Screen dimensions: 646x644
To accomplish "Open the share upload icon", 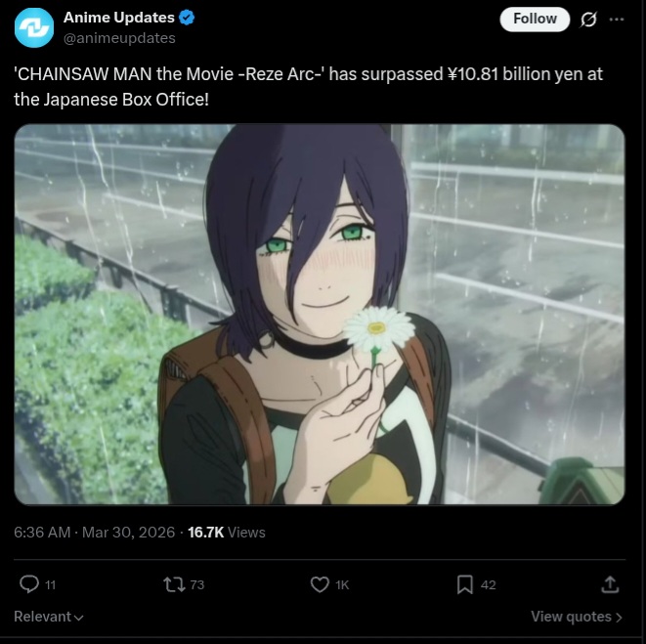I will tap(610, 584).
